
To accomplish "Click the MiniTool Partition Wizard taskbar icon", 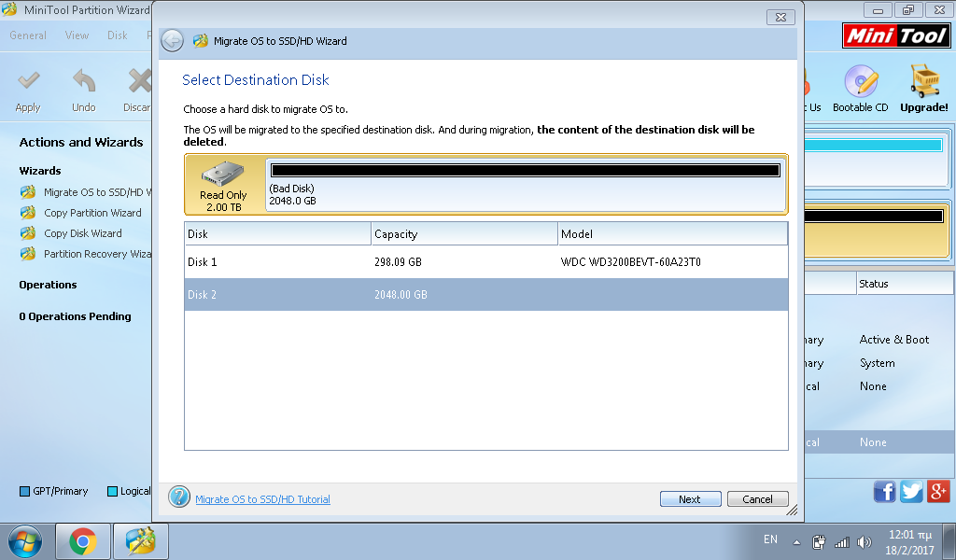I will [141, 541].
